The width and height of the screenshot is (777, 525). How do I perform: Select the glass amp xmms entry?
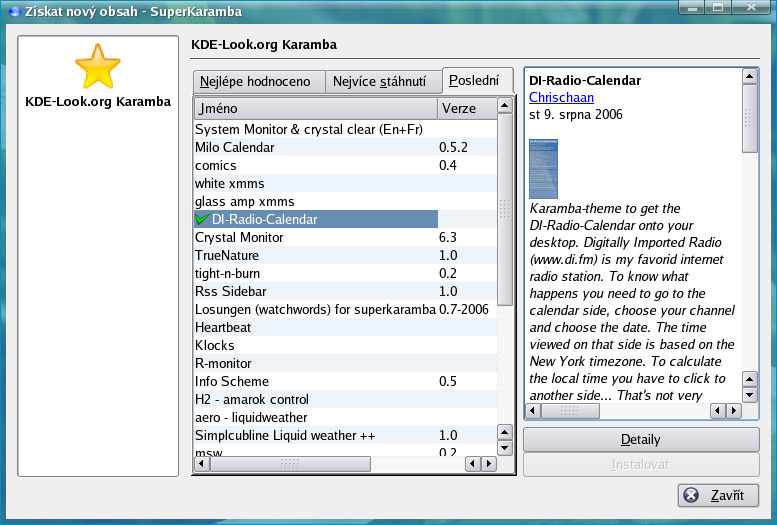345,201
